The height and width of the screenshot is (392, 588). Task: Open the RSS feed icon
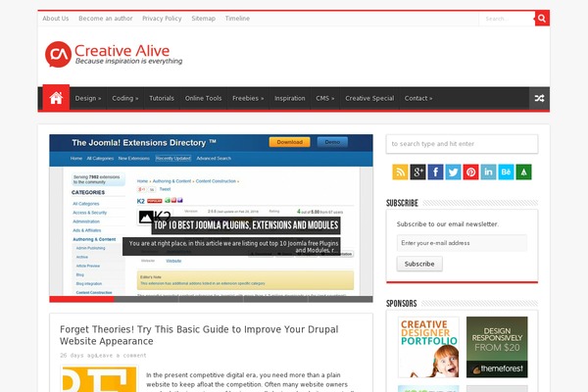click(400, 172)
